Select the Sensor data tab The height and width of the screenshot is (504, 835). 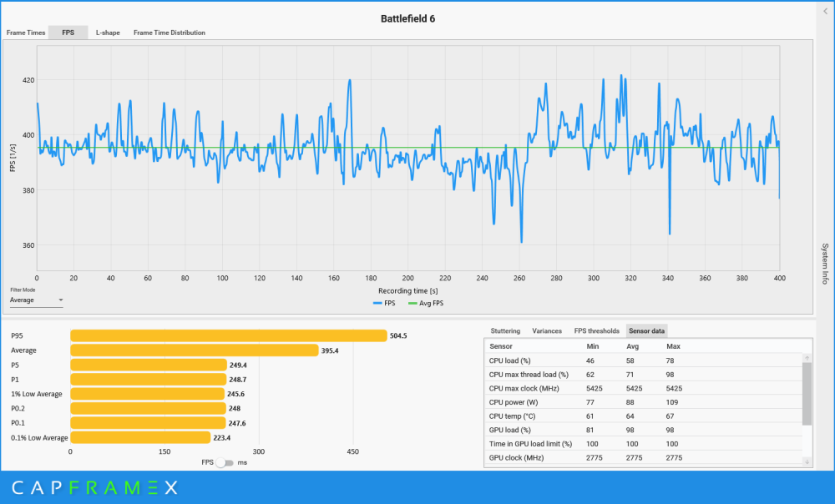[x=646, y=330]
